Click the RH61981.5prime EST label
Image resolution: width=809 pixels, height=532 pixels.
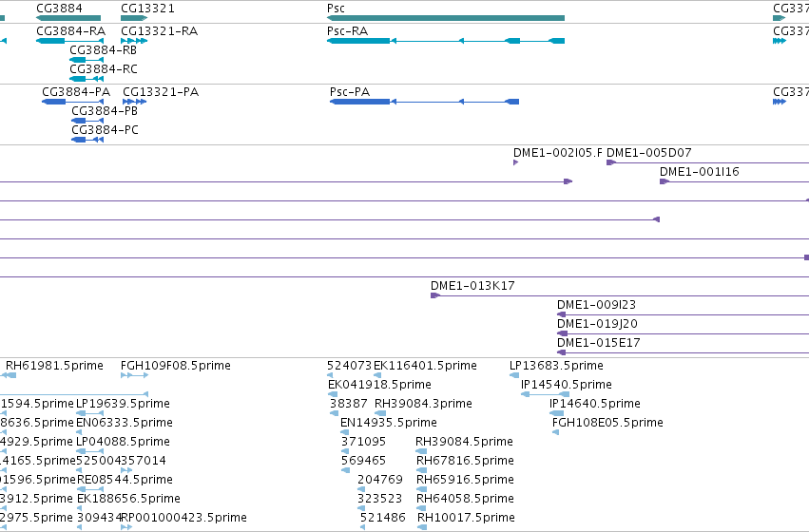click(54, 366)
